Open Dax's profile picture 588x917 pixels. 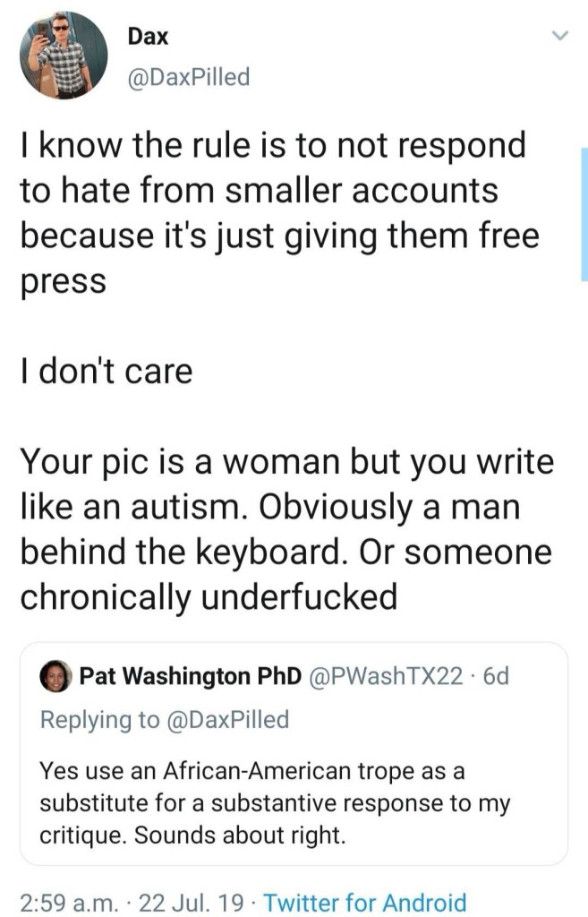coord(64,56)
